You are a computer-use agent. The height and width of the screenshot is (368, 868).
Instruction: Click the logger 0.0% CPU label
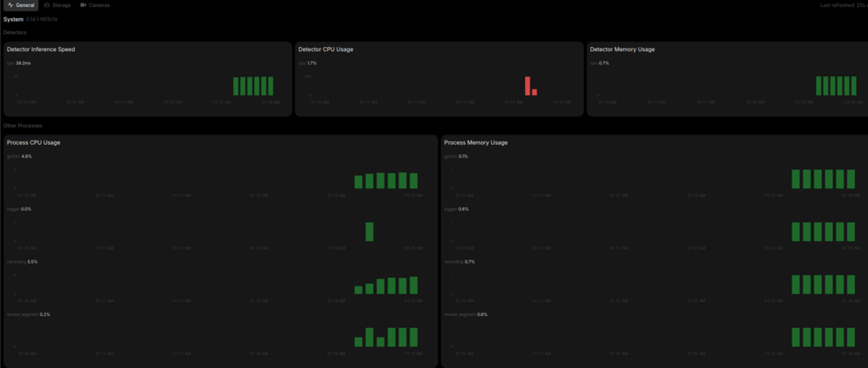(x=19, y=209)
